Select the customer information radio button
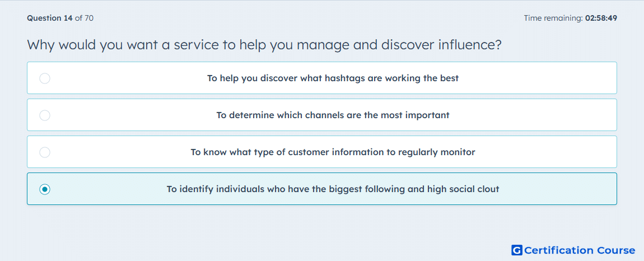The image size is (644, 261). tap(45, 152)
